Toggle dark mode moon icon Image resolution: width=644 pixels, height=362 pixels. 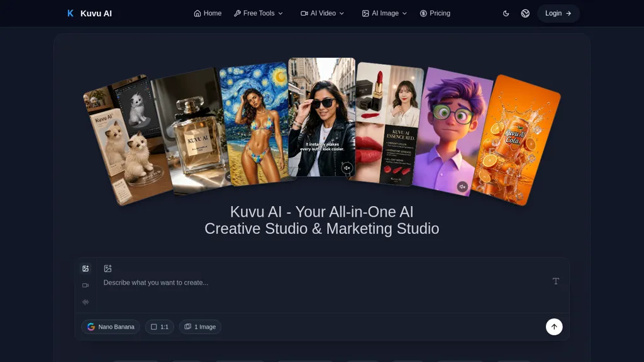pos(506,13)
